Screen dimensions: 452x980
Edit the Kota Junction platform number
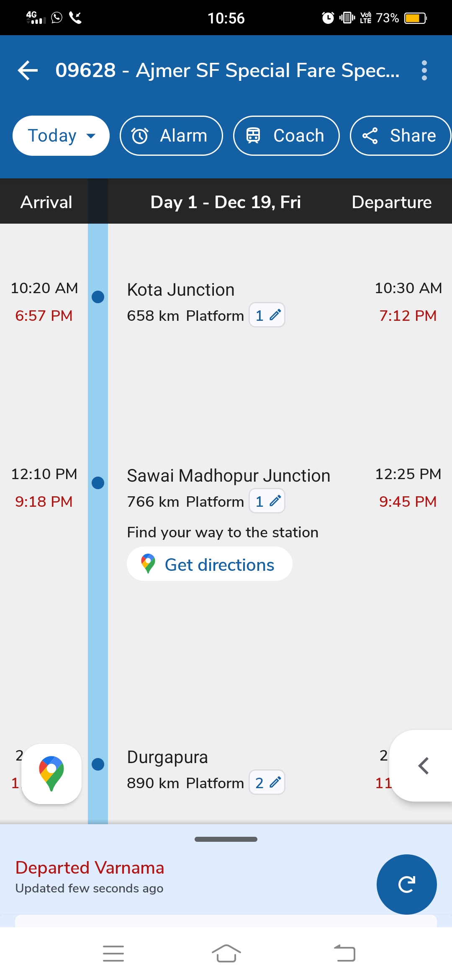tap(267, 315)
